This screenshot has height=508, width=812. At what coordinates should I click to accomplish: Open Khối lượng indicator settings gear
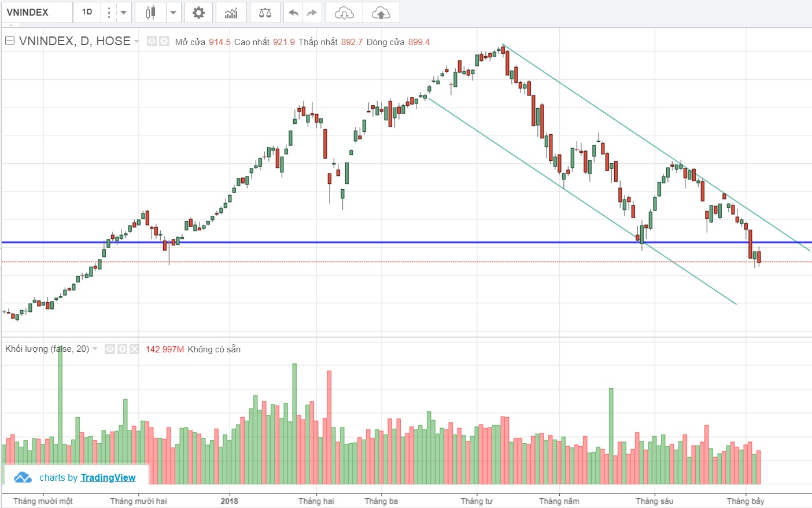pos(122,349)
